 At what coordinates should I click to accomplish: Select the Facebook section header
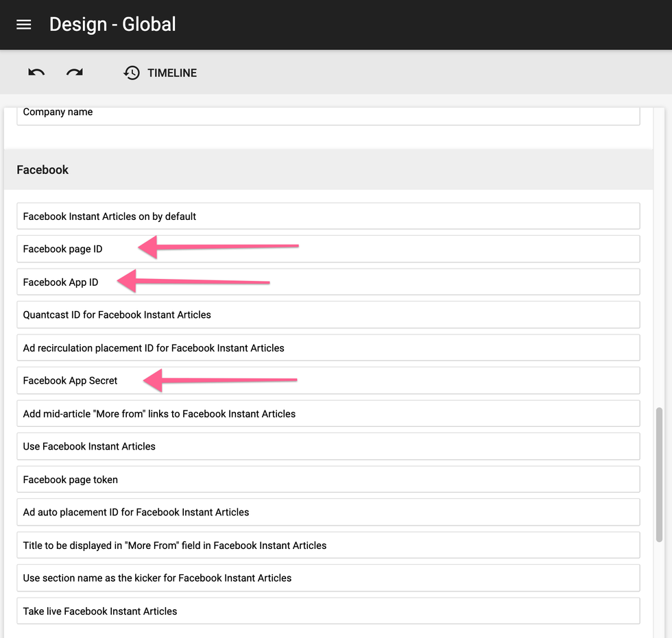[x=43, y=169]
